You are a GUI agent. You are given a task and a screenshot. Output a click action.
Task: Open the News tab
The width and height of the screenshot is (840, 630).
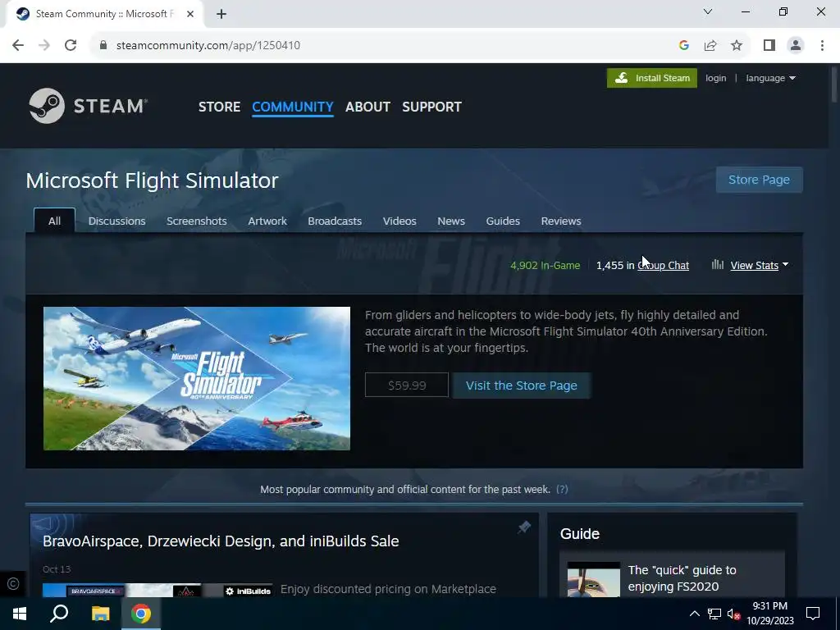(451, 221)
